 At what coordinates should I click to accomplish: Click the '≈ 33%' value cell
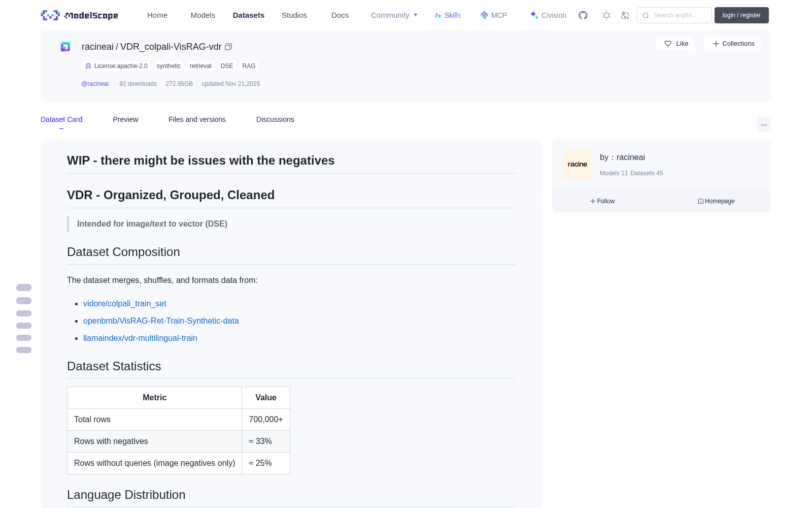click(266, 441)
